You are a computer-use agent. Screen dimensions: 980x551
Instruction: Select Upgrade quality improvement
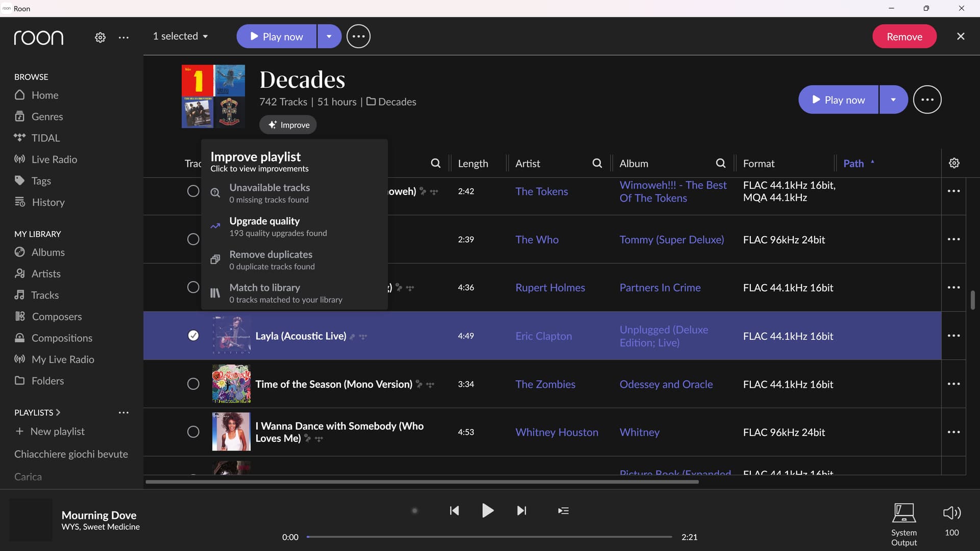295,227
